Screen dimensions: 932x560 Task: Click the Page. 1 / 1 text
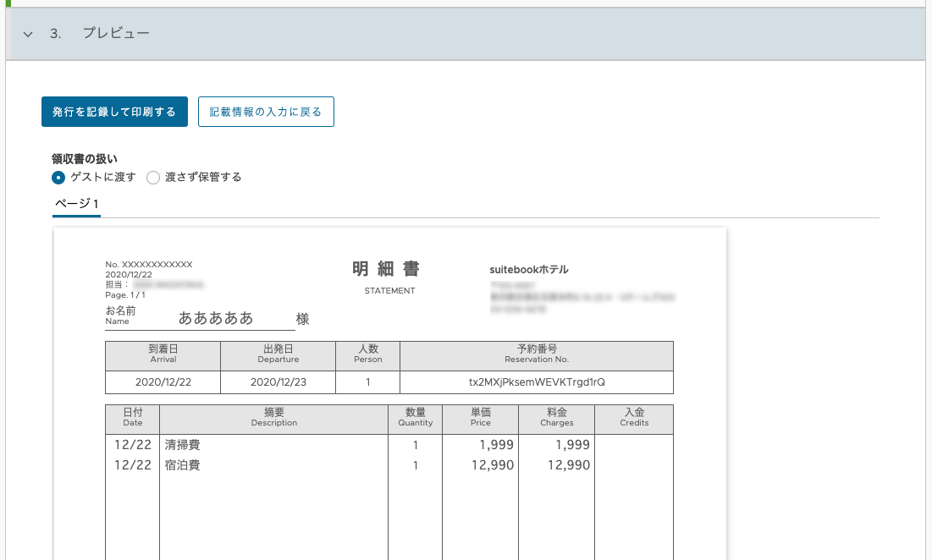(125, 295)
